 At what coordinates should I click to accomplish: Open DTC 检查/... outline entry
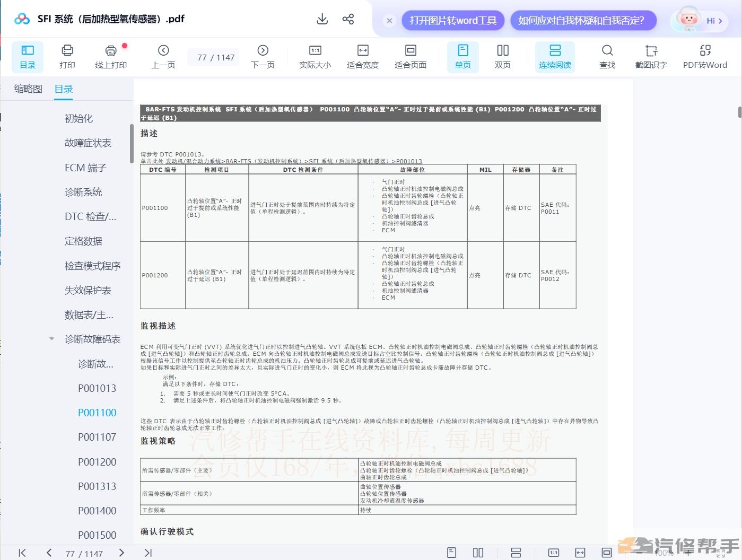[90, 216]
